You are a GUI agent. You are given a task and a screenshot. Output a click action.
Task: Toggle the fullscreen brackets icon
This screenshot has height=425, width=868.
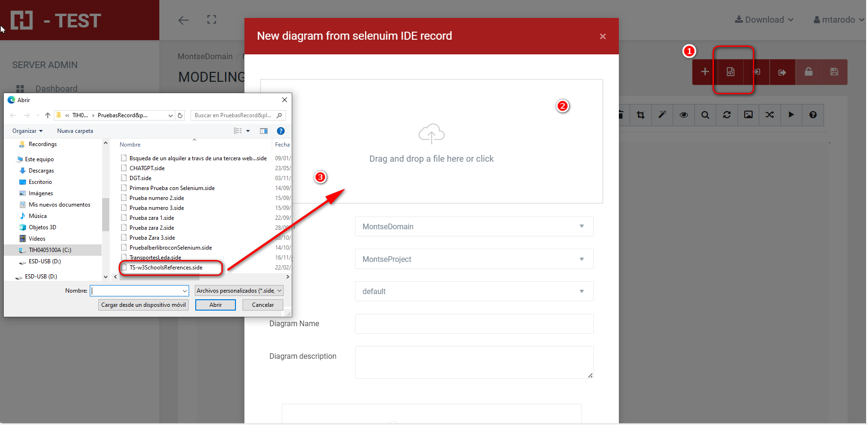212,20
